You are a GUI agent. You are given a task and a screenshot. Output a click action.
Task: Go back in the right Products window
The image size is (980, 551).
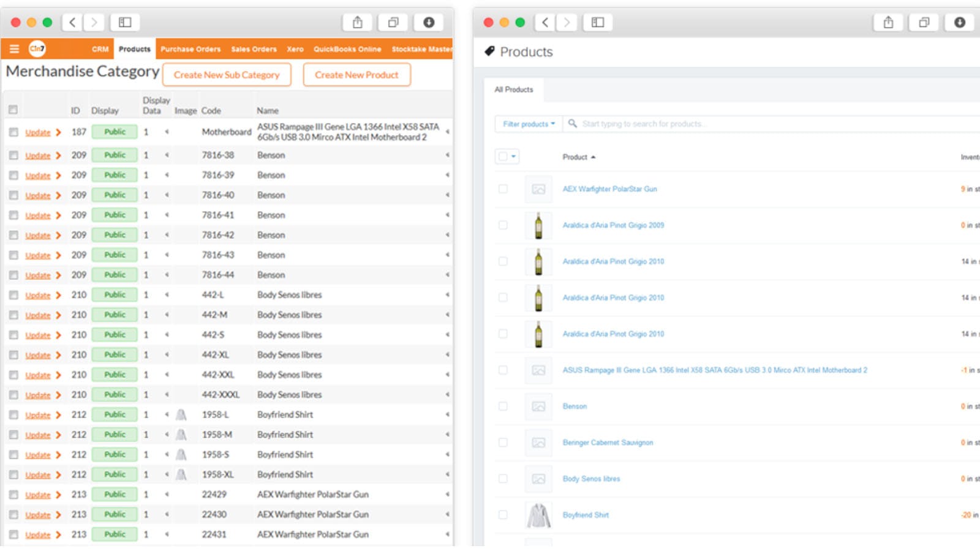click(x=545, y=23)
